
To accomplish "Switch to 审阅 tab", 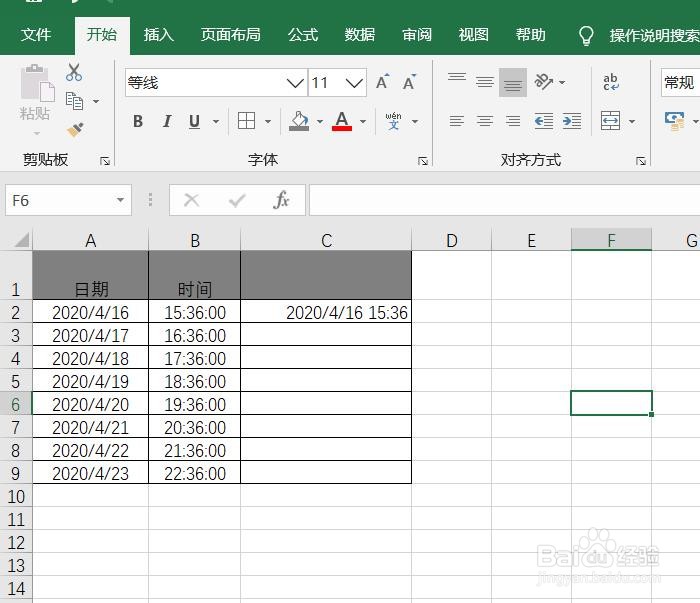I will [417, 35].
